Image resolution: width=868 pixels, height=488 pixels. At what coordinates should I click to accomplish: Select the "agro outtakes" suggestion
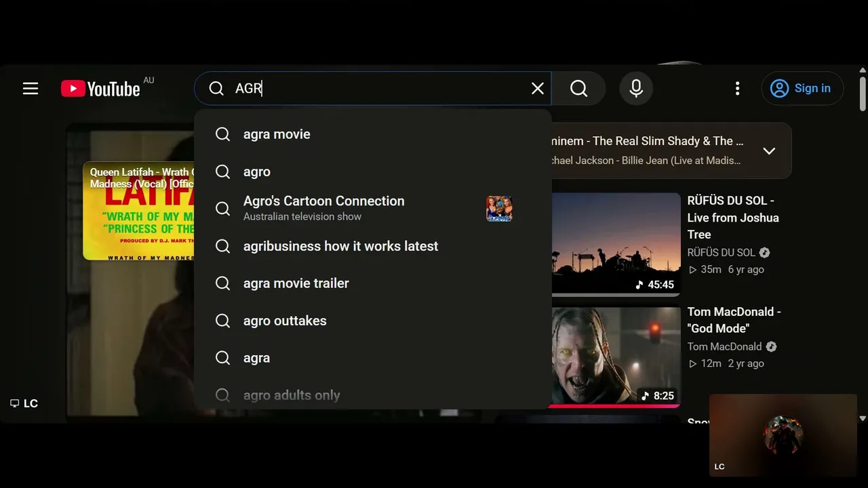pos(373,321)
